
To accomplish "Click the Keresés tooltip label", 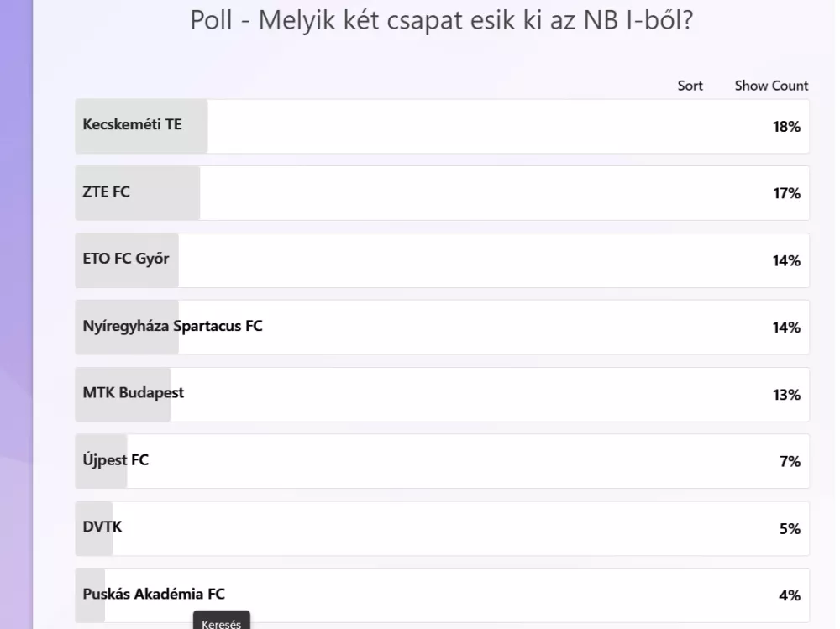I will 221,624.
